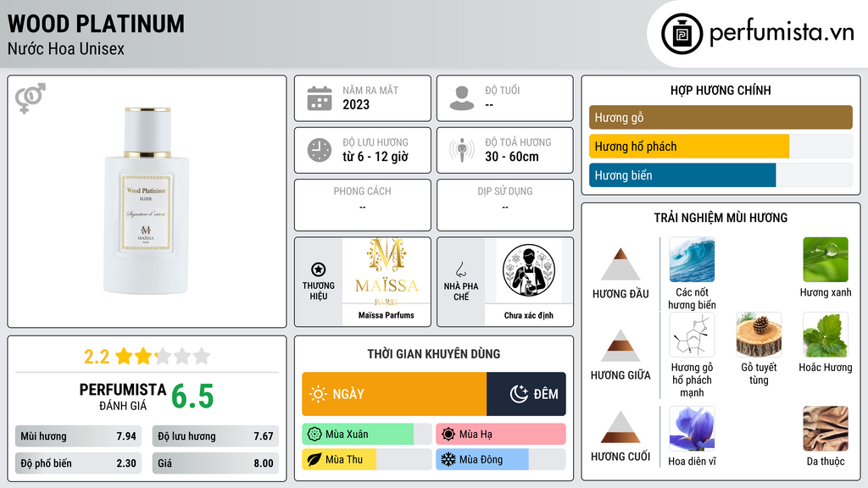Click the calendar icon beside Năm ra mắt
868x488 pixels.
[320, 98]
